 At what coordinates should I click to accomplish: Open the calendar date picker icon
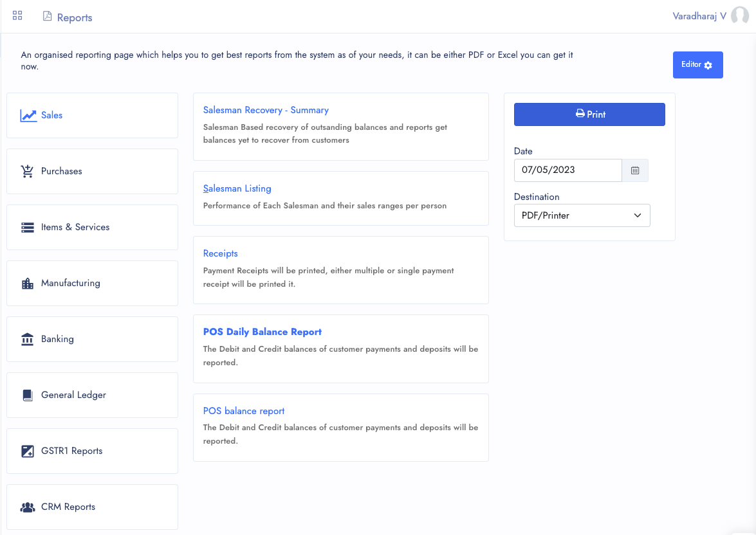(x=635, y=170)
